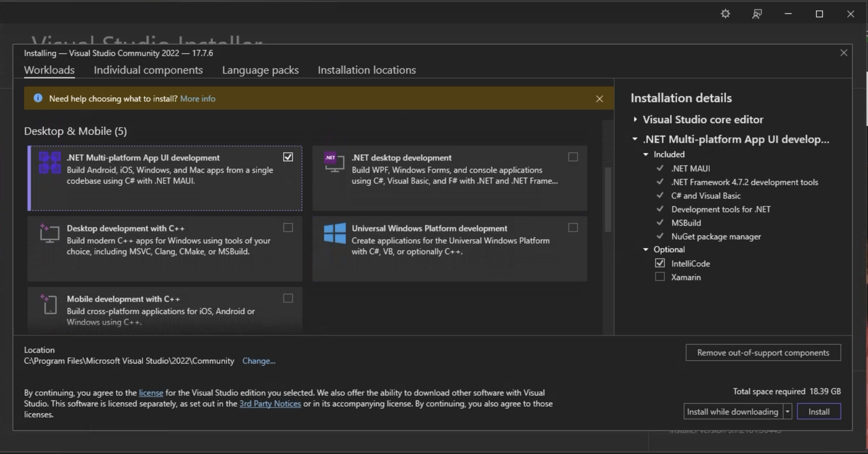This screenshot has width=868, height=454.
Task: Open the Language packs tab
Action: point(260,70)
